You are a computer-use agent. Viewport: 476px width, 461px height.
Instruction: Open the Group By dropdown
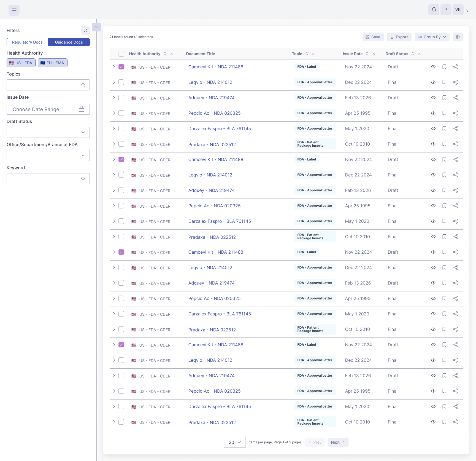(432, 37)
